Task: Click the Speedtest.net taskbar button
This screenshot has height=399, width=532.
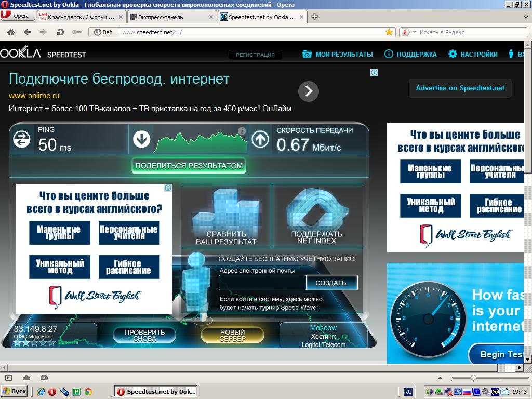Action: [x=155, y=392]
